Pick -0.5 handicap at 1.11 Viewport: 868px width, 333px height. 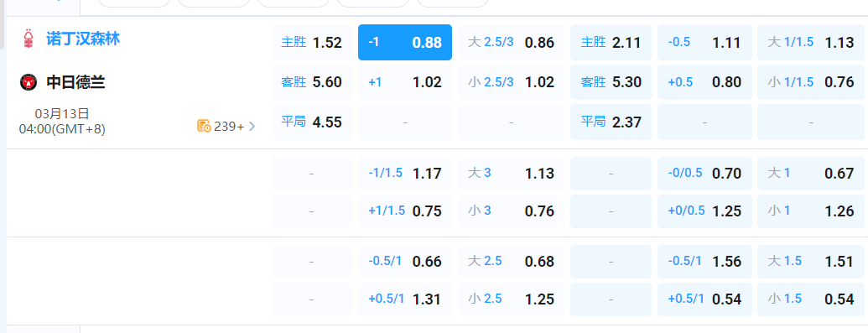[704, 42]
